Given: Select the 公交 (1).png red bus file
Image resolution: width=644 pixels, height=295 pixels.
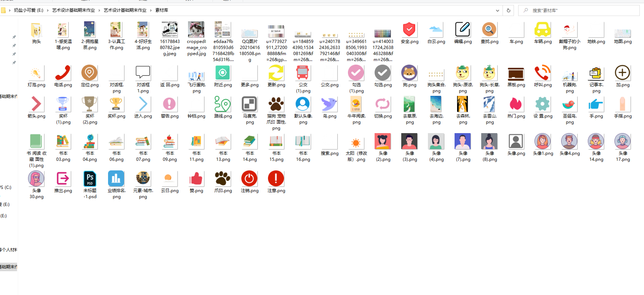Looking at the screenshot, I should tap(303, 73).
